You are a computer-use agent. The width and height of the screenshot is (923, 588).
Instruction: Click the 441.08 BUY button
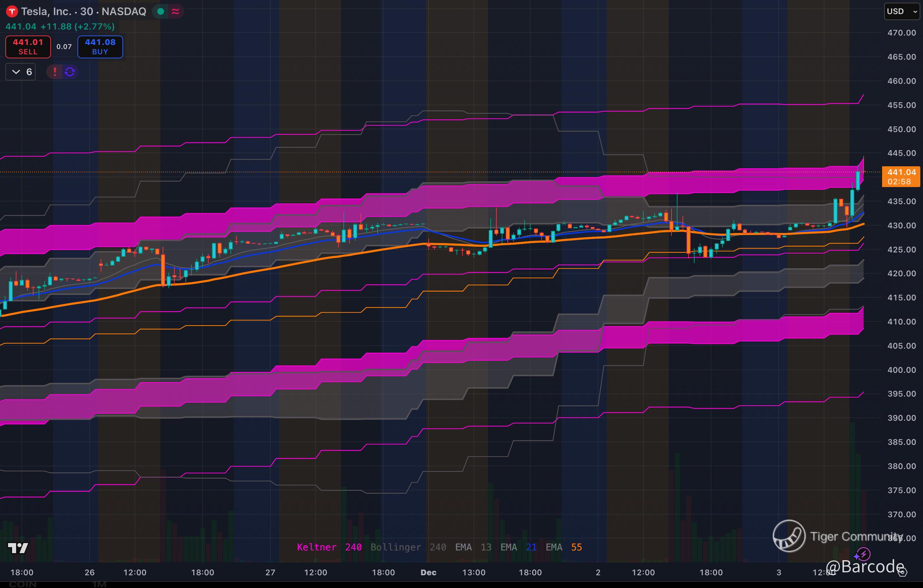(x=100, y=47)
